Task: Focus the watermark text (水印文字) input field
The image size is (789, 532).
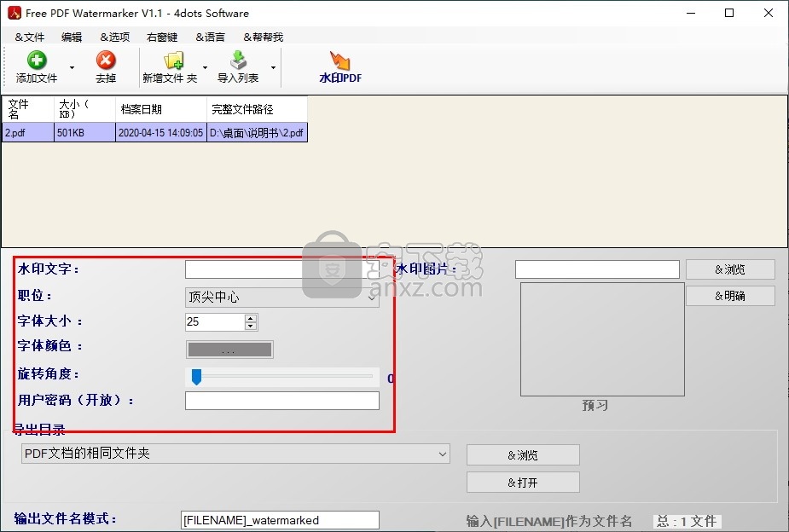Action: [x=281, y=269]
